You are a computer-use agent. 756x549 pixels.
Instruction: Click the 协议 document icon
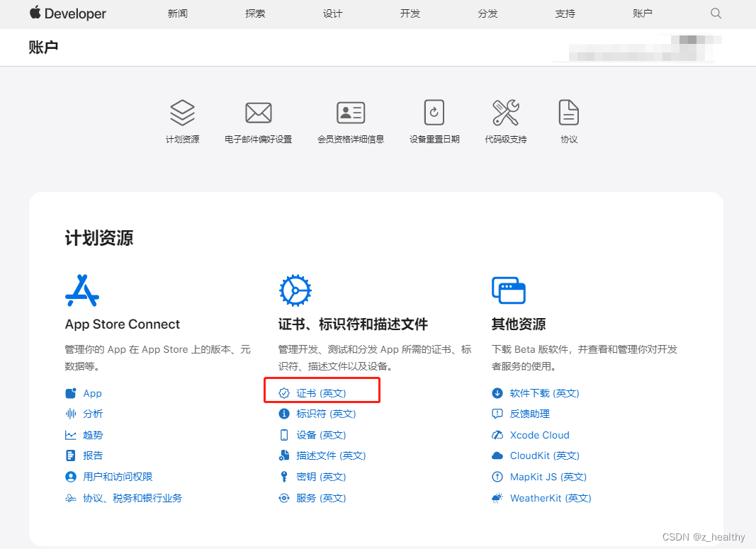pyautogui.click(x=568, y=113)
